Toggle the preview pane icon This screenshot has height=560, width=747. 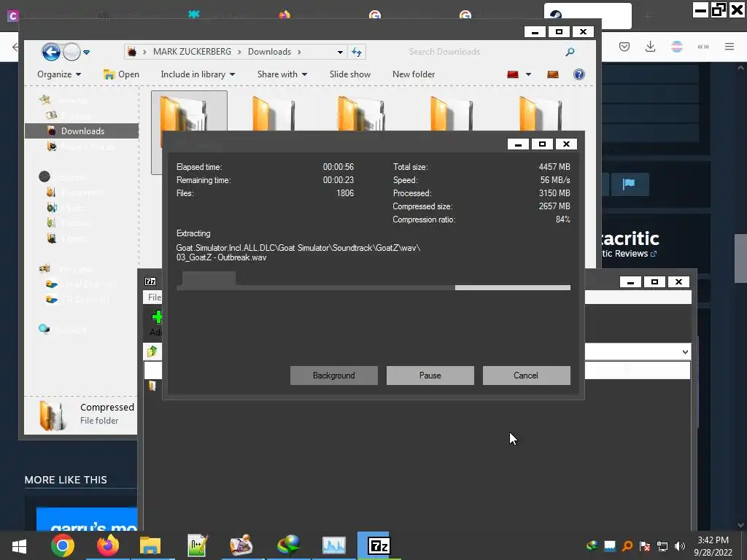[553, 74]
